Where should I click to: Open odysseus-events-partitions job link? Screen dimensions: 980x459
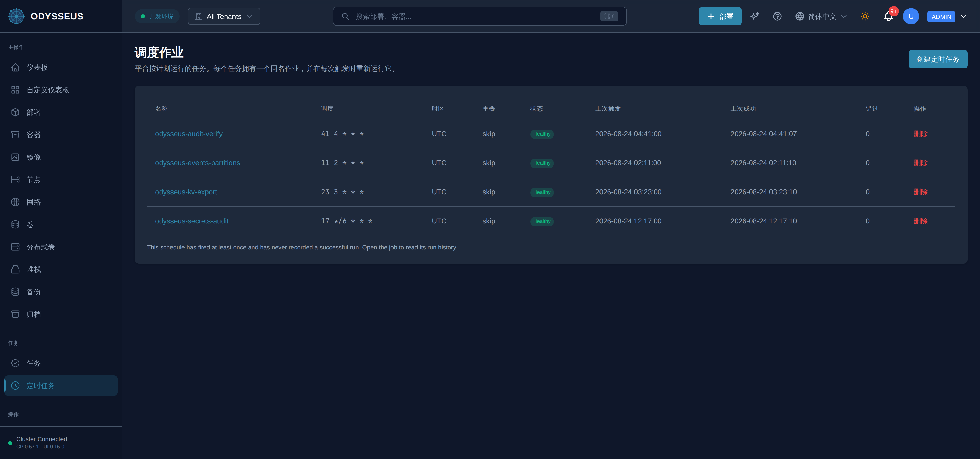198,163
